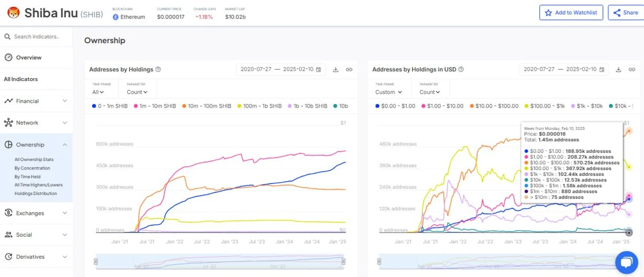Open the live chat bubble
Viewport: 644px width, 277px height.
pyautogui.click(x=626, y=263)
